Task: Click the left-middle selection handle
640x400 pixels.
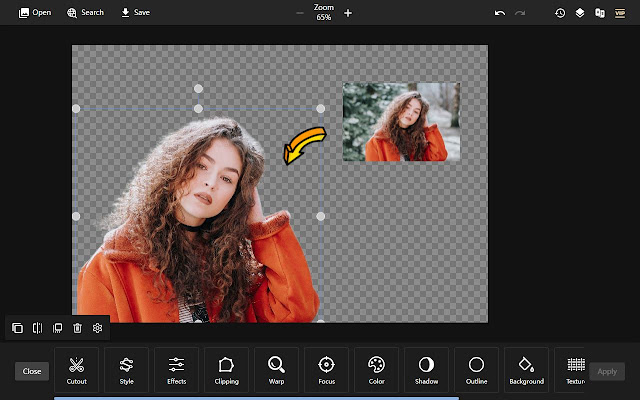Action: point(76,216)
